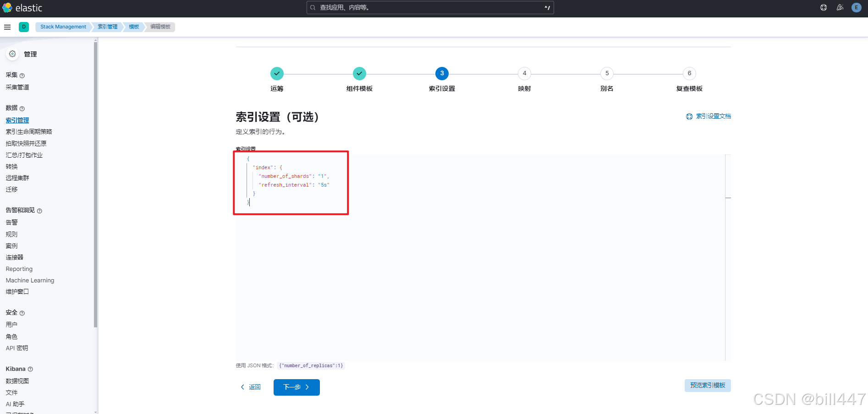Open 索引设置文档 documentation link
The image size is (868, 414).
[709, 116]
